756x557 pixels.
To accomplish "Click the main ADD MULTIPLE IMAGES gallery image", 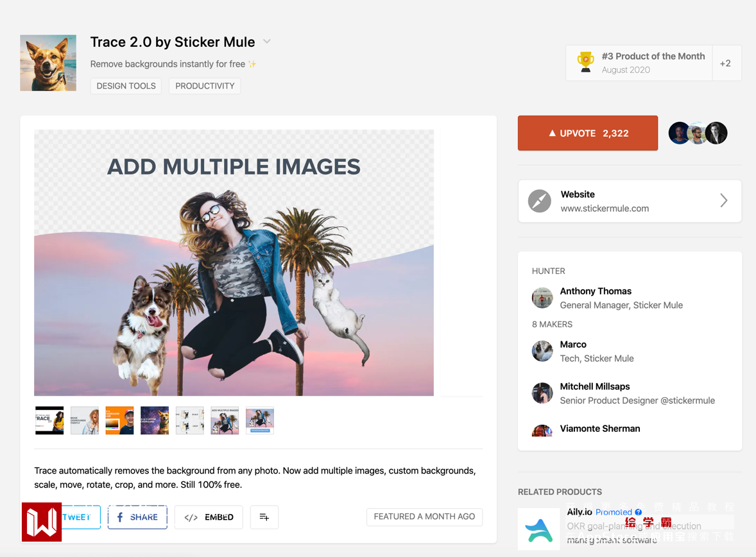I will [x=234, y=263].
